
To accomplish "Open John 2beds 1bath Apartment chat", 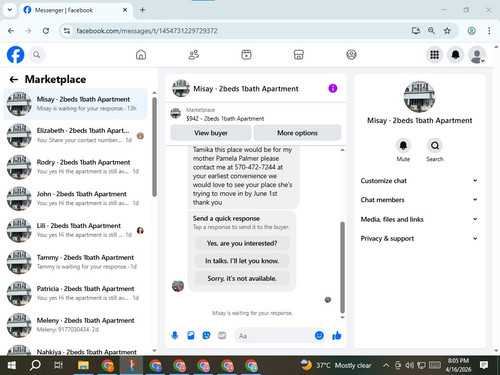I will click(75, 199).
